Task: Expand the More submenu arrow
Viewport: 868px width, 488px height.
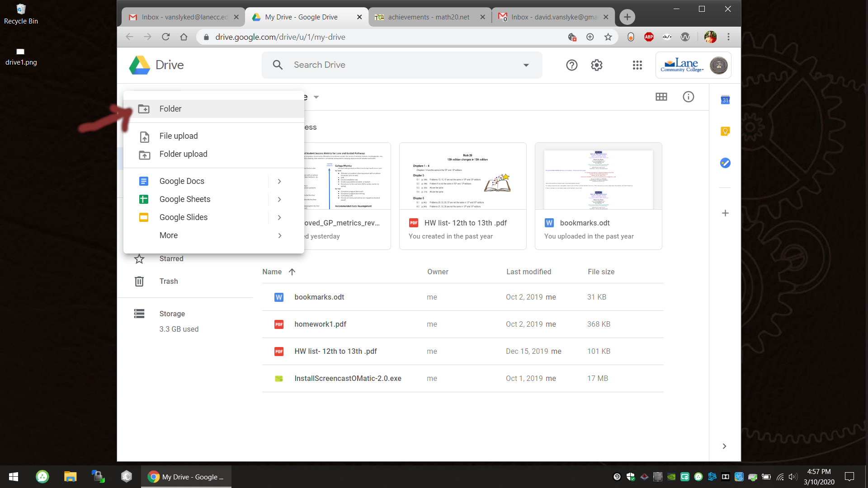Action: click(x=279, y=235)
